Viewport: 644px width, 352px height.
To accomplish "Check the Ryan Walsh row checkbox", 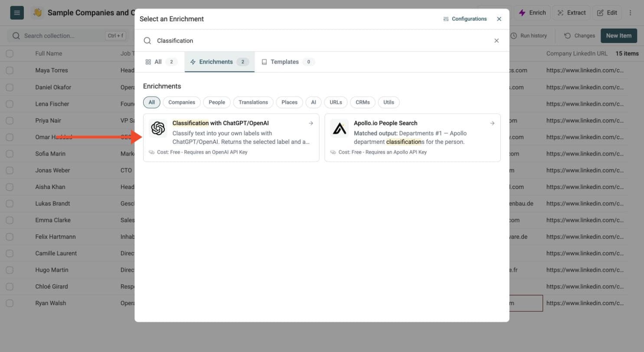I will pos(10,303).
